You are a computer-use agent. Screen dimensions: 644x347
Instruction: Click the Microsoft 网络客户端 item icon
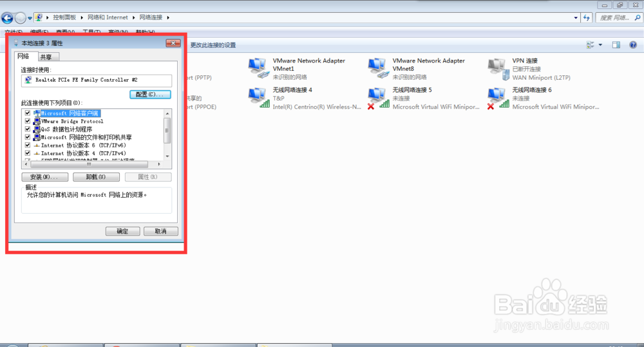[x=37, y=113]
